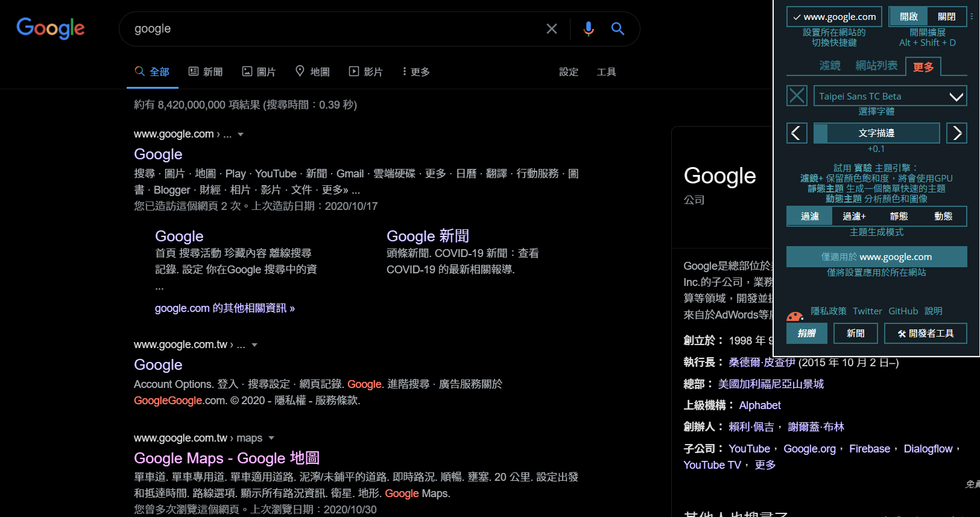The width and height of the screenshot is (980, 517).
Task: Open the 工具 search tools
Action: pos(606,72)
